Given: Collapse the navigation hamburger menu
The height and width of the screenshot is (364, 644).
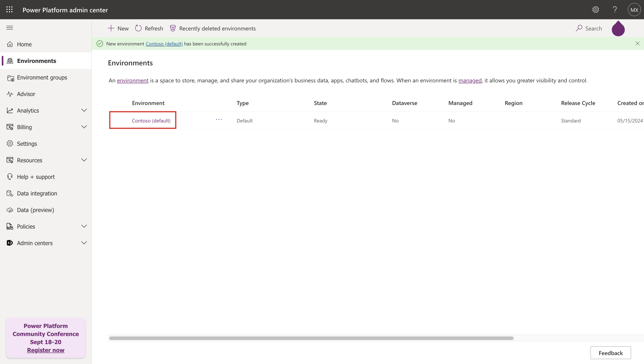Looking at the screenshot, I should (10, 28).
